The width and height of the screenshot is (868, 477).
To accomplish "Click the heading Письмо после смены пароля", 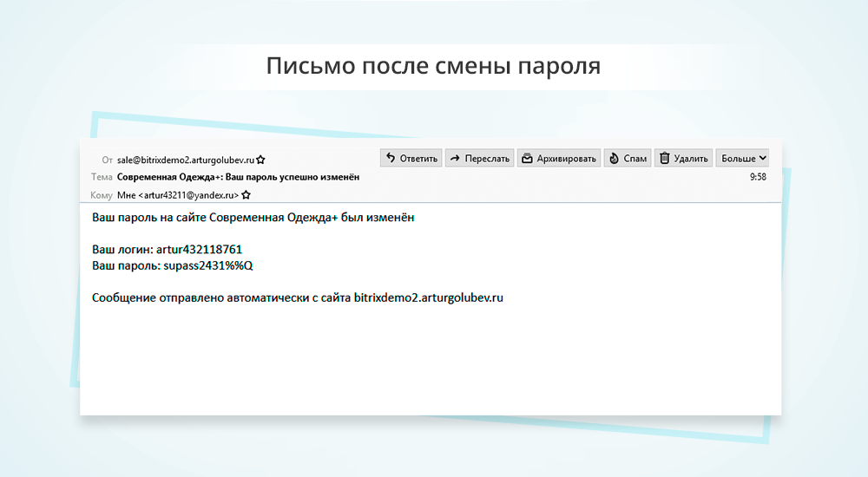I will (433, 66).
